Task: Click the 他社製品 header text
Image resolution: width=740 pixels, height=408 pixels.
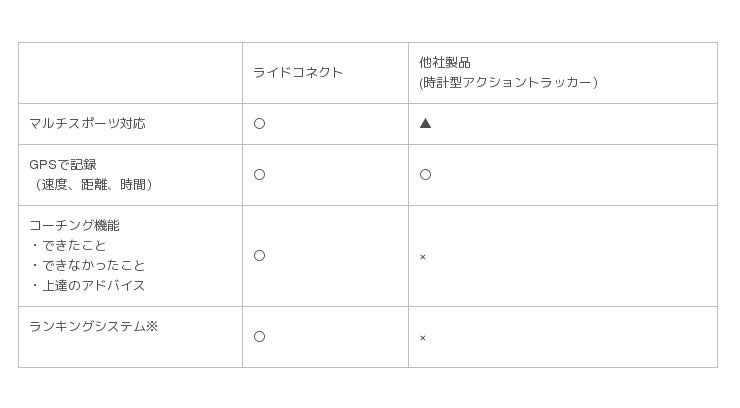Action: (x=445, y=63)
